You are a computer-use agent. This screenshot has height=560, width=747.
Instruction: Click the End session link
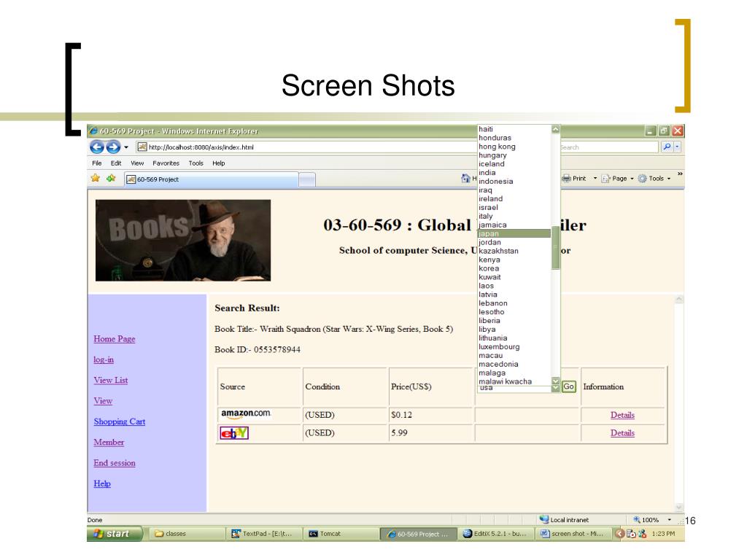tap(115, 463)
